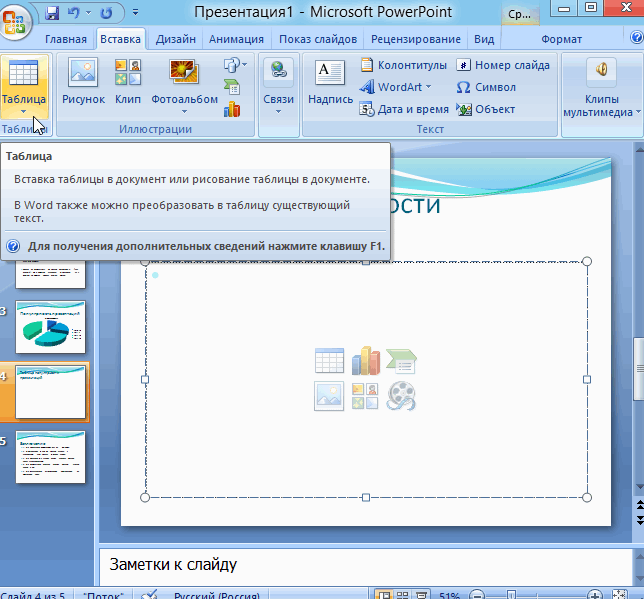Expand the undo history arrow
Image resolution: width=644 pixels, height=599 pixels.
click(88, 13)
